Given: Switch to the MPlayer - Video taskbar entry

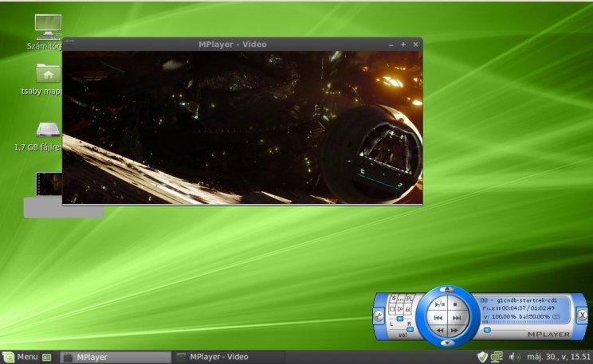Looking at the screenshot, I should (229, 357).
